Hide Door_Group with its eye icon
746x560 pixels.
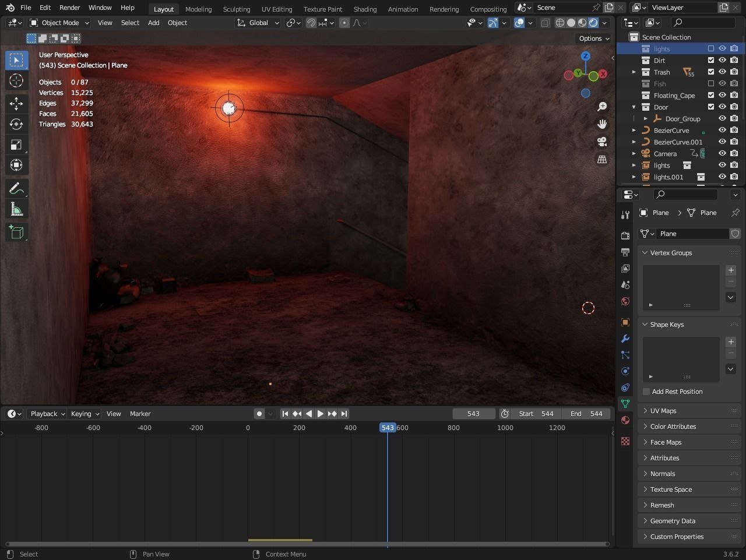(x=722, y=118)
